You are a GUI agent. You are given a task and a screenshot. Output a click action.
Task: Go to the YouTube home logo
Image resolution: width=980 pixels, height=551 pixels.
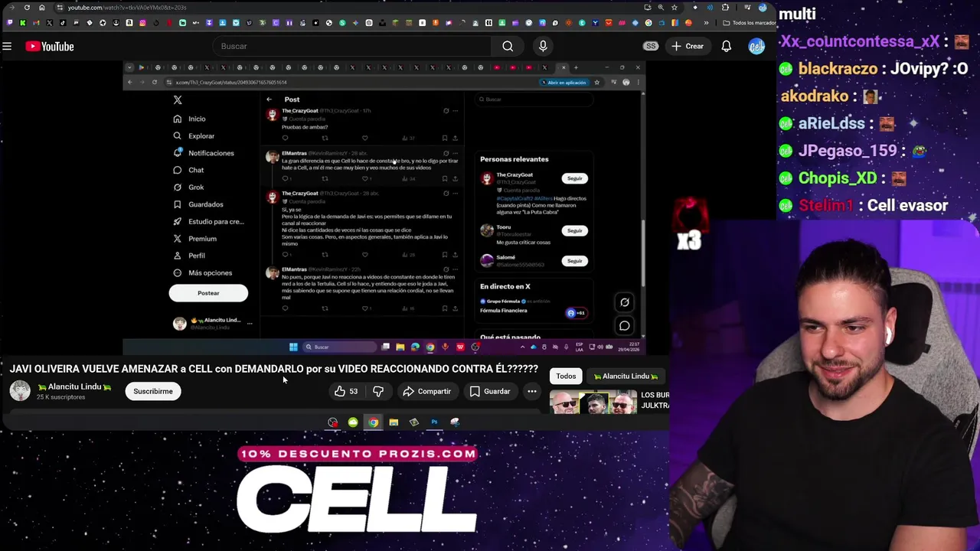pyautogui.click(x=50, y=47)
